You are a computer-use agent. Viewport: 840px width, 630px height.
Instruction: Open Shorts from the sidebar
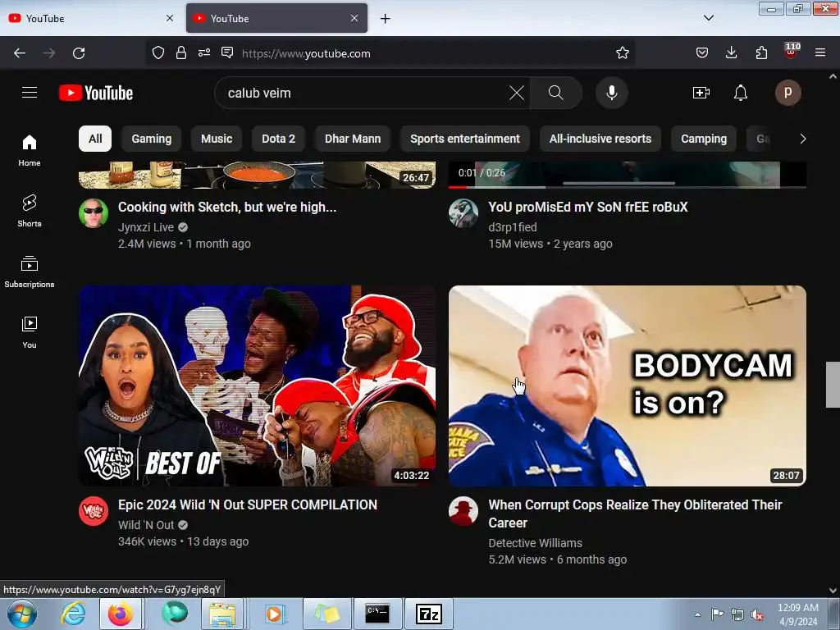pyautogui.click(x=30, y=211)
